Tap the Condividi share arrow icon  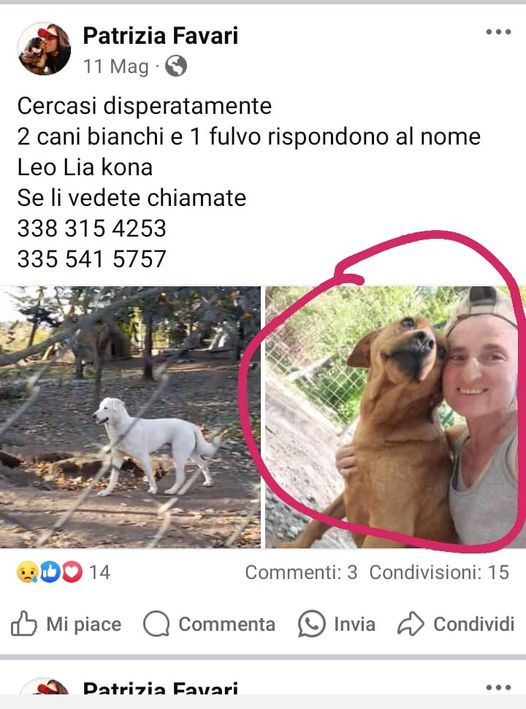pyautogui.click(x=411, y=624)
